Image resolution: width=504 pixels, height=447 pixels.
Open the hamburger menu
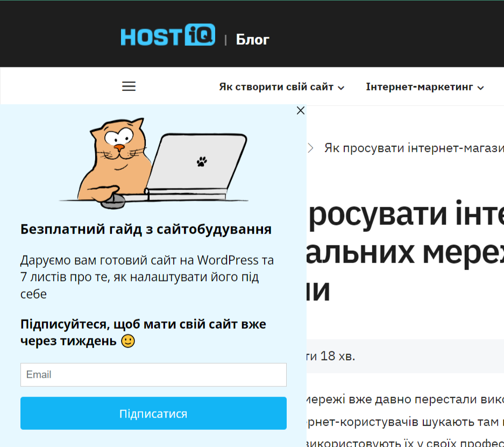[x=129, y=87]
